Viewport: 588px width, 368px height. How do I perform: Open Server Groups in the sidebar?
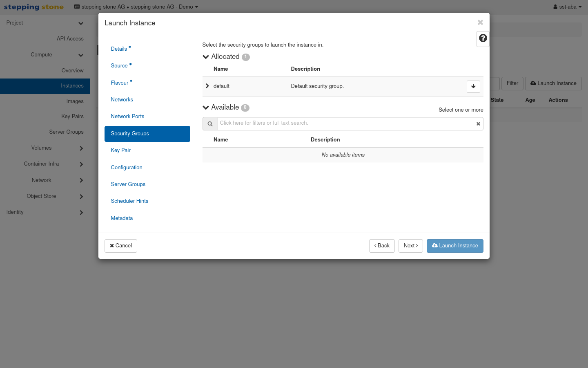coord(67,132)
